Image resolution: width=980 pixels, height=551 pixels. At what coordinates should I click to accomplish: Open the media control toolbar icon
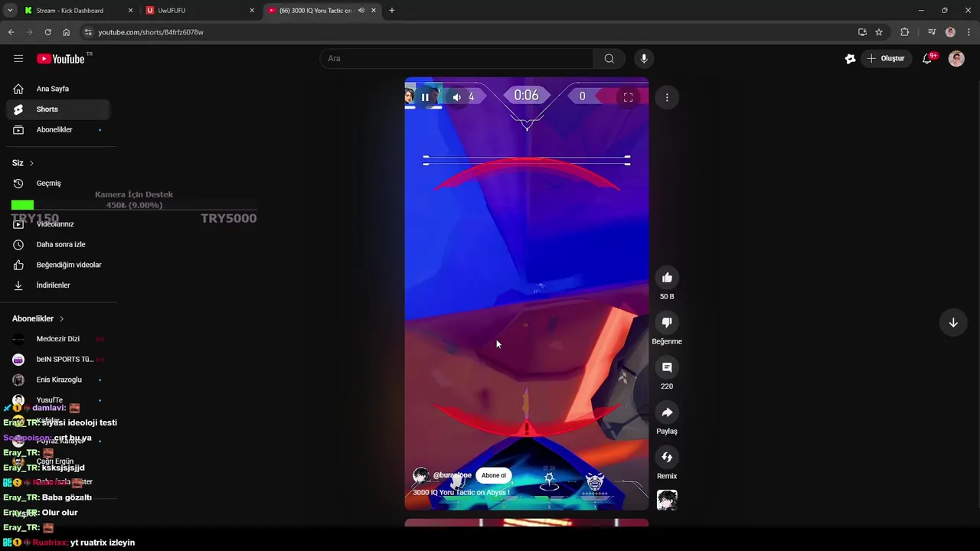[x=931, y=32]
